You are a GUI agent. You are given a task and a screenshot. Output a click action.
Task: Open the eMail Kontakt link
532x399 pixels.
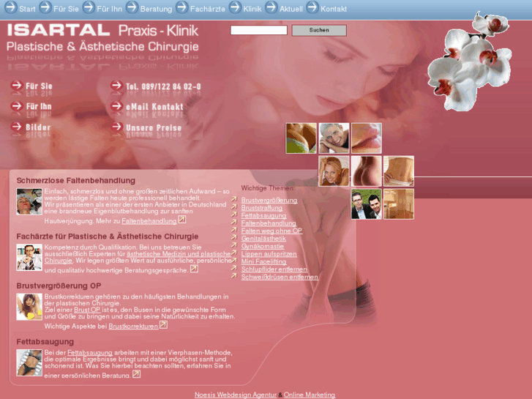click(x=154, y=107)
